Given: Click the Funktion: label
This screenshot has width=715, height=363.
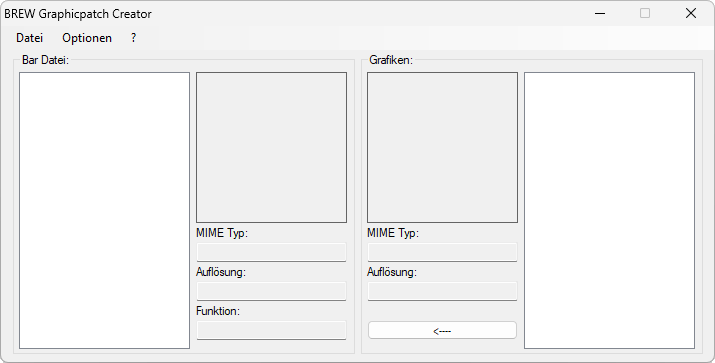Looking at the screenshot, I should tap(218, 311).
